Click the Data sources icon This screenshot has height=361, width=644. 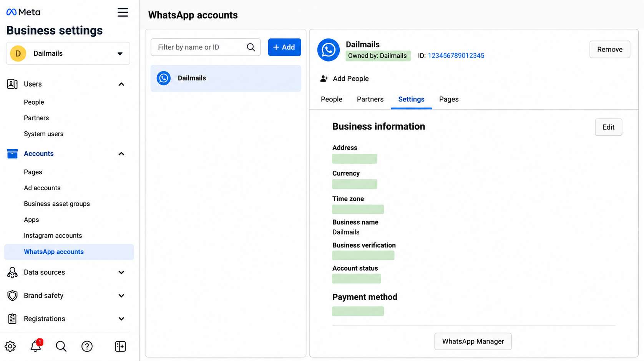coord(12,272)
